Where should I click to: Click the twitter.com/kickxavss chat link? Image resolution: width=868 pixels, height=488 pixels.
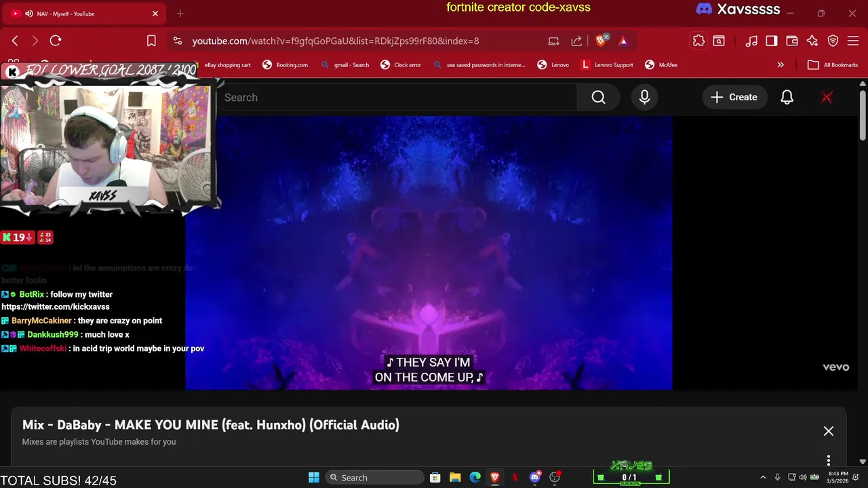point(56,307)
